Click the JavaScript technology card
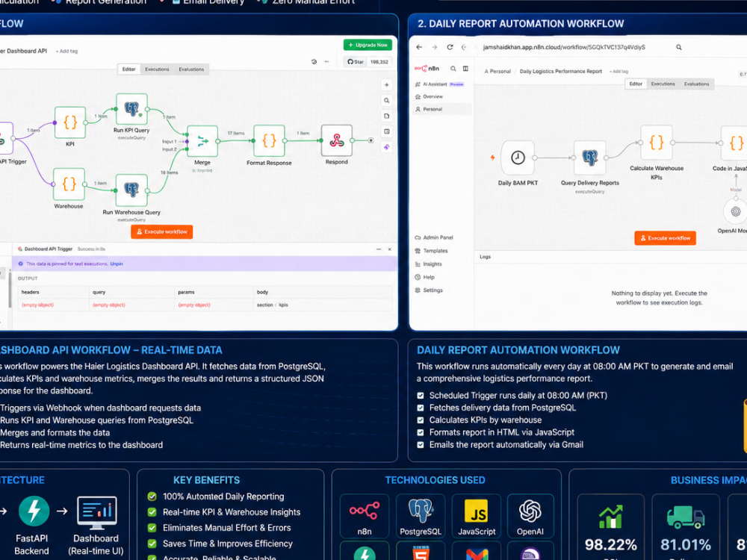747x560 pixels. point(477,516)
